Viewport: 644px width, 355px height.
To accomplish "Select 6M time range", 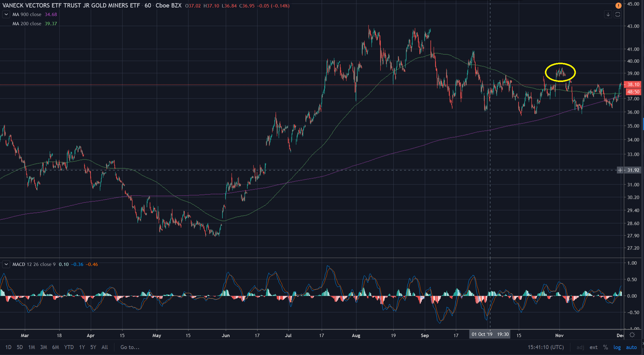I will tap(56, 347).
